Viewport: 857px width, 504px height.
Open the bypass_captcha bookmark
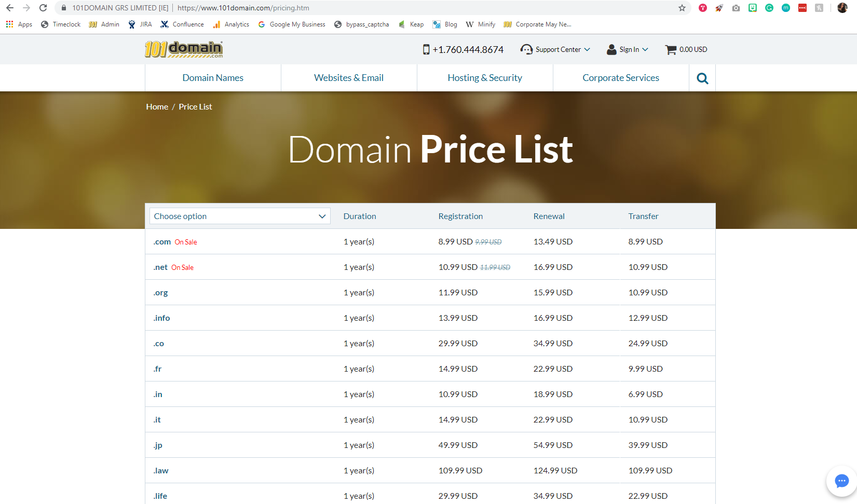coord(362,24)
